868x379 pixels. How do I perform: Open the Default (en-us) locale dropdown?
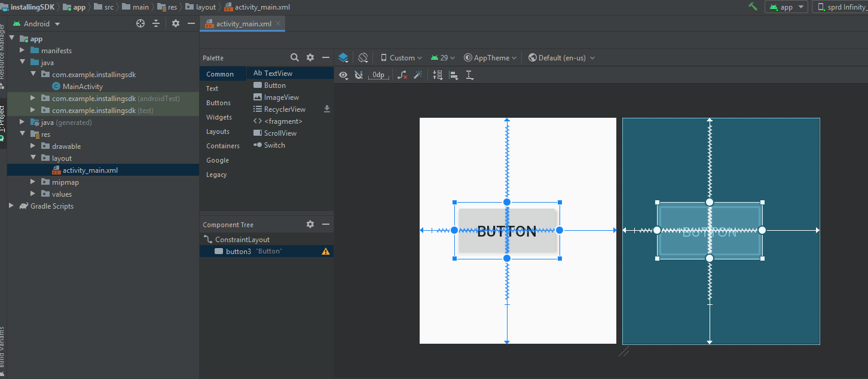pos(562,58)
